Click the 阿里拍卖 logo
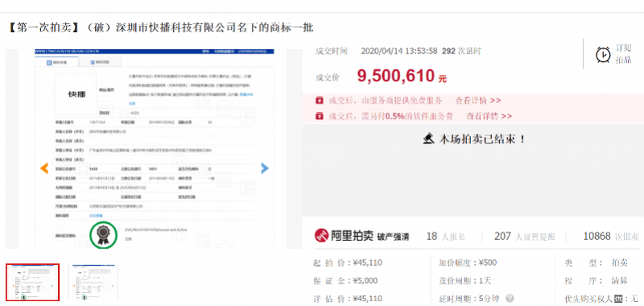This screenshot has height=306, width=644. coord(344,236)
